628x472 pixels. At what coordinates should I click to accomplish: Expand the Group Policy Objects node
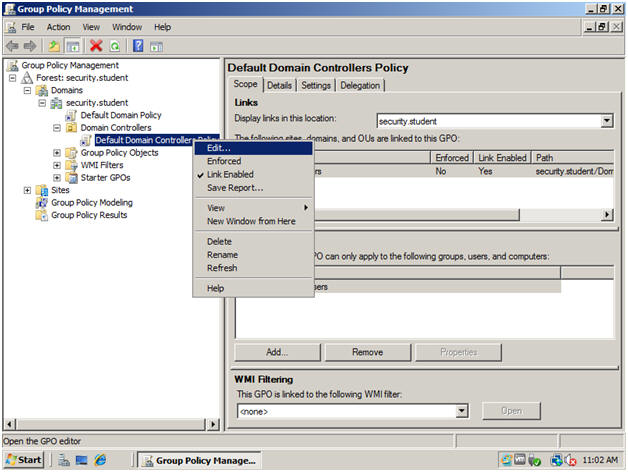click(x=57, y=153)
